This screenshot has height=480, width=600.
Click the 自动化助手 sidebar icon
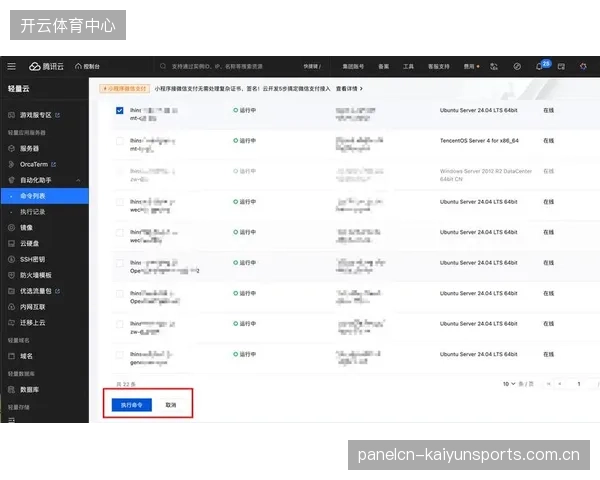tap(11, 180)
